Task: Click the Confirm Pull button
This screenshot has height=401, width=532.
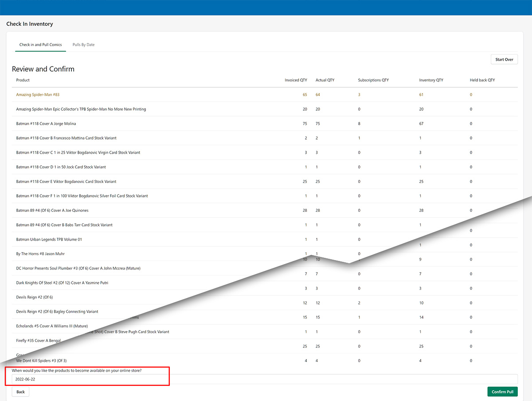Action: point(502,392)
